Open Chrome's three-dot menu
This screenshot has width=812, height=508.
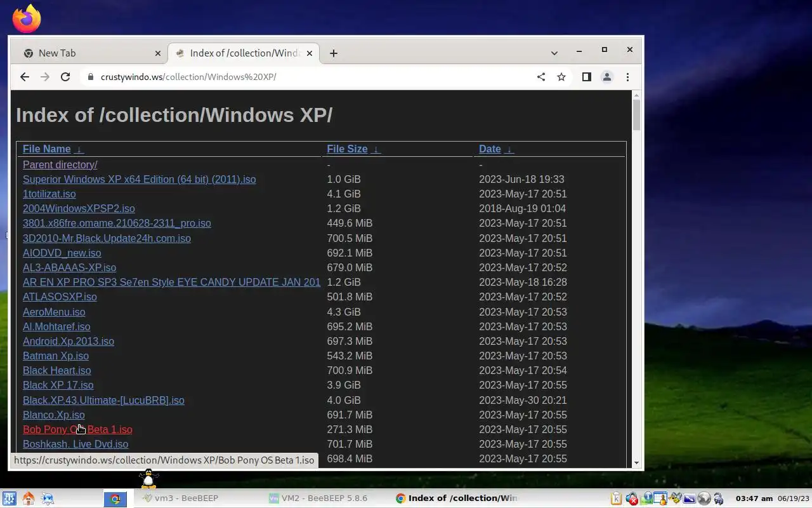pyautogui.click(x=627, y=77)
